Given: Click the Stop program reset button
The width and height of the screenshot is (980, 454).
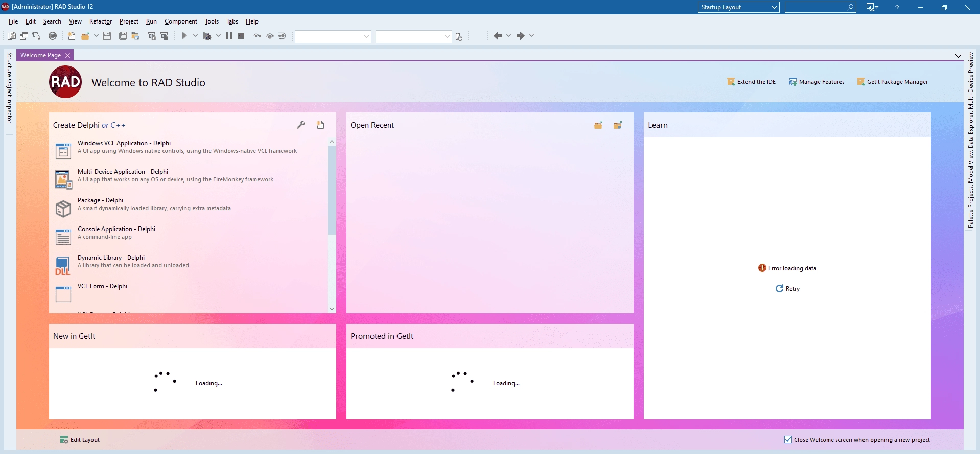Looking at the screenshot, I should (x=241, y=36).
